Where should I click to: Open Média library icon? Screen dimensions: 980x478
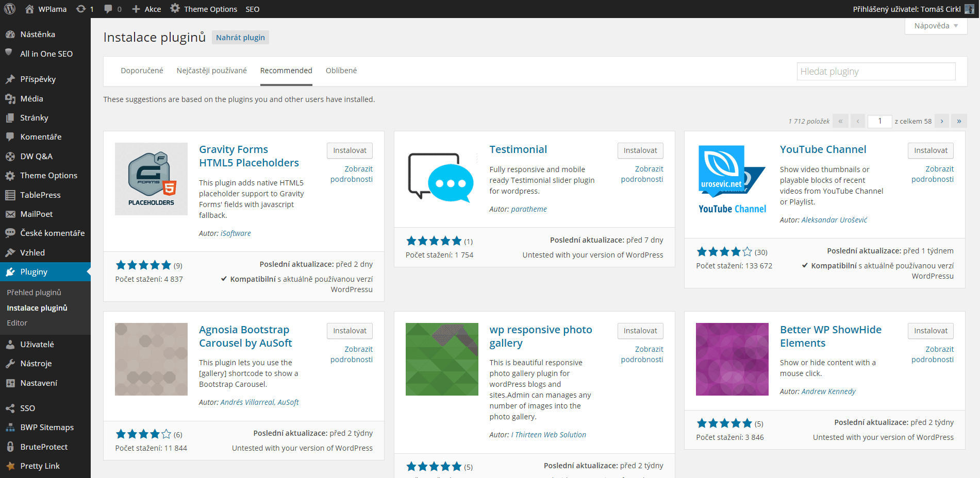tap(10, 98)
